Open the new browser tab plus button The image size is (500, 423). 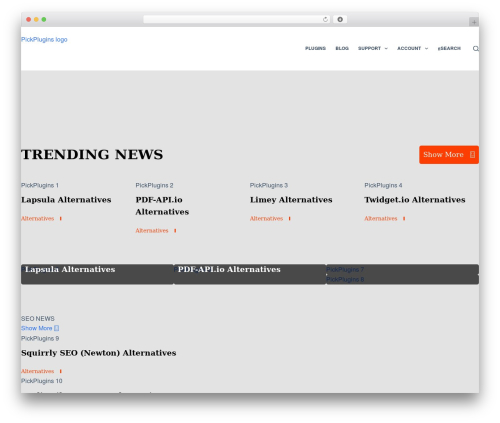474,22
